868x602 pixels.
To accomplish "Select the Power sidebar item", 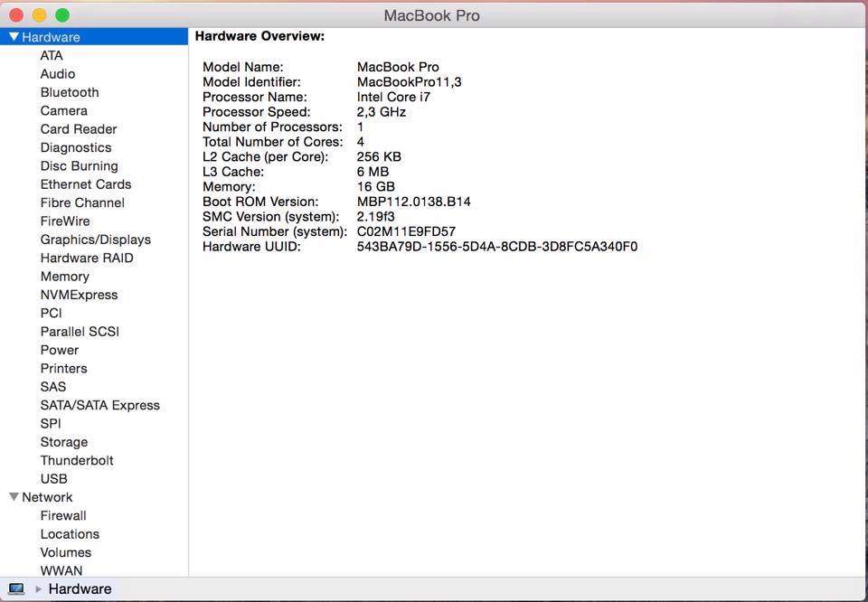I will (59, 350).
